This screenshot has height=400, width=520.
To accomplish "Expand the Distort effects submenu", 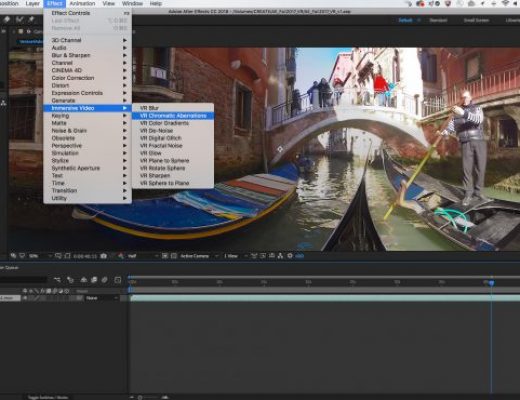I will [87, 85].
